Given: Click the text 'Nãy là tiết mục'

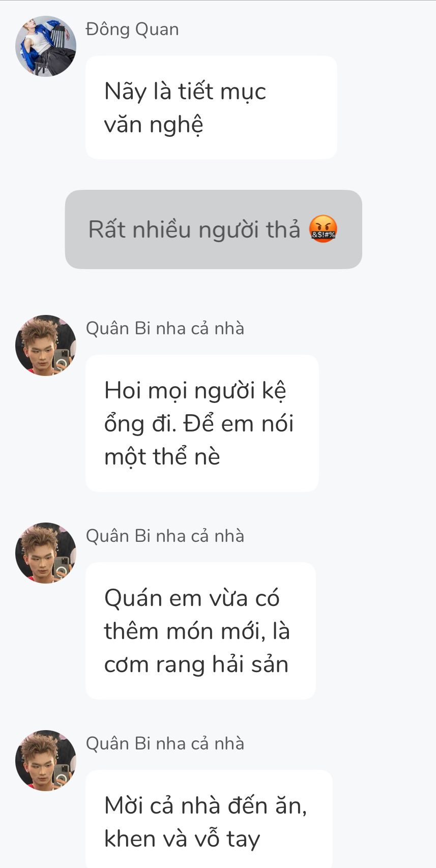Looking at the screenshot, I should (x=185, y=92).
